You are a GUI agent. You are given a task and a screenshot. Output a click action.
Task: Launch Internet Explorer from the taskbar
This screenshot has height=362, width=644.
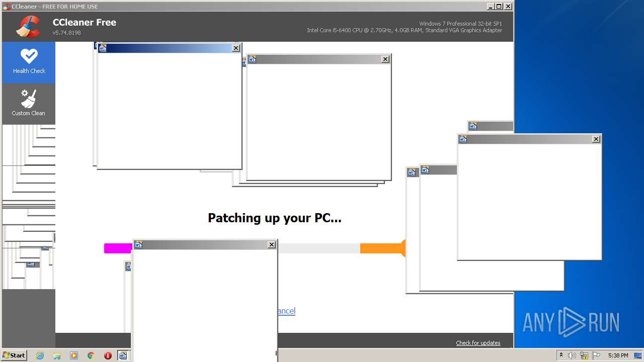tap(40, 355)
